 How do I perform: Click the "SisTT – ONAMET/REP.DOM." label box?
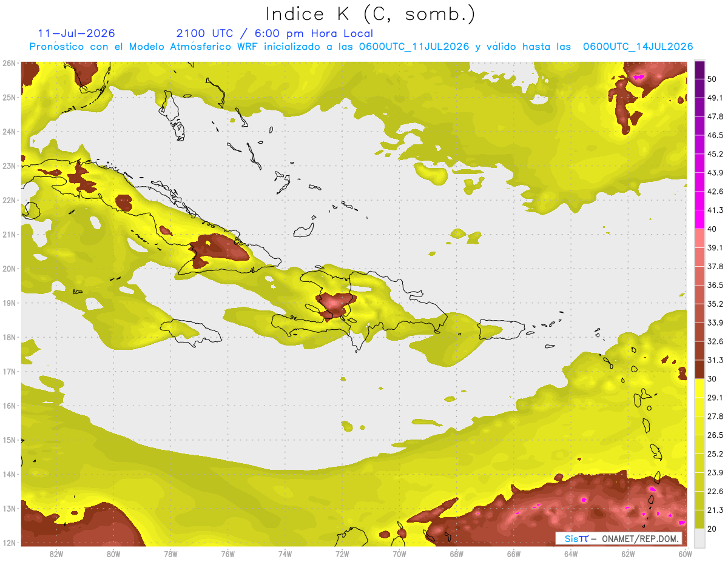click(x=619, y=538)
